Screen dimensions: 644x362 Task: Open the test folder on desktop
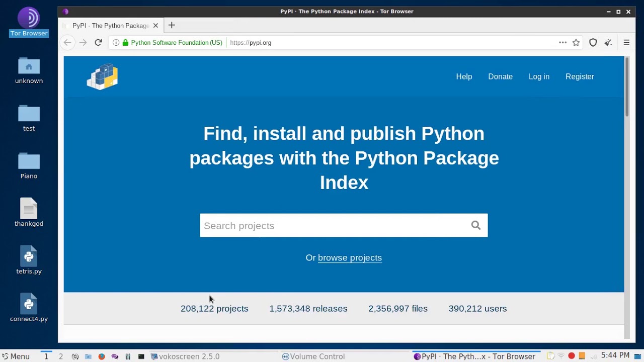29,118
